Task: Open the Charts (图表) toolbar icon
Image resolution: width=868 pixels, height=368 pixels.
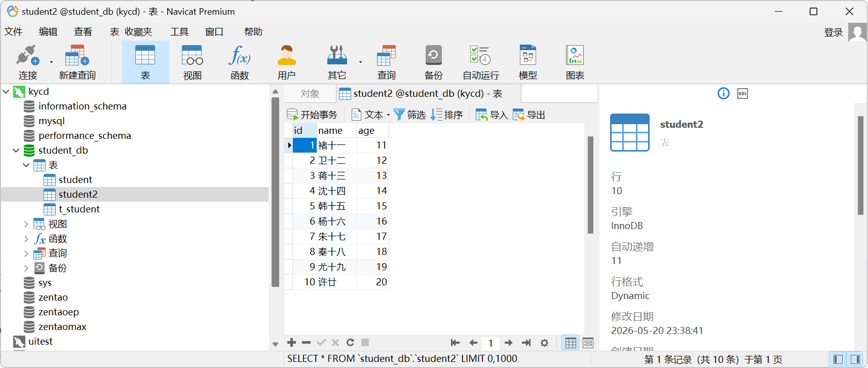Action: (x=575, y=62)
